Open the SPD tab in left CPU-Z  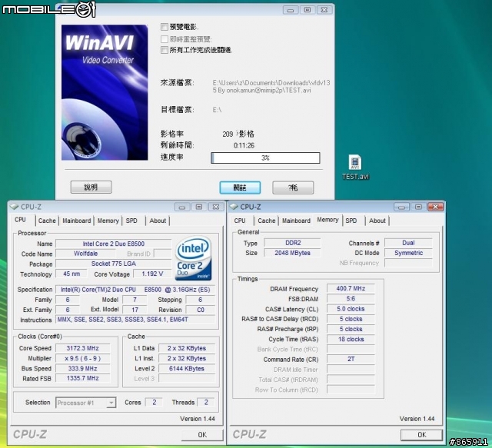(x=131, y=221)
